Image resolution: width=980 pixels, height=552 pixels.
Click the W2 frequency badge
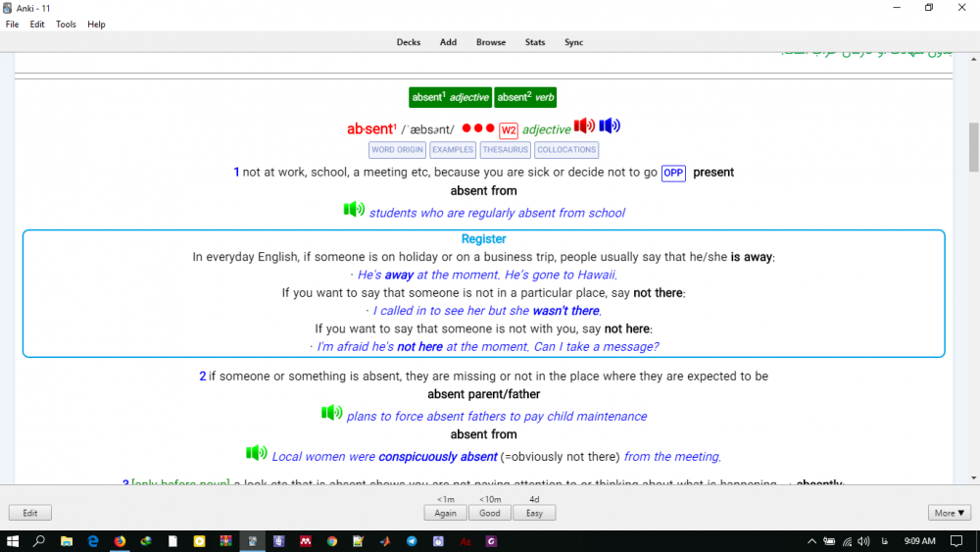click(x=508, y=130)
